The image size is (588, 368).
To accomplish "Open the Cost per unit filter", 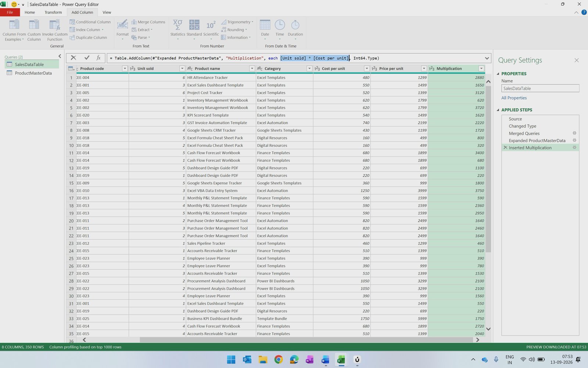I will tap(366, 69).
